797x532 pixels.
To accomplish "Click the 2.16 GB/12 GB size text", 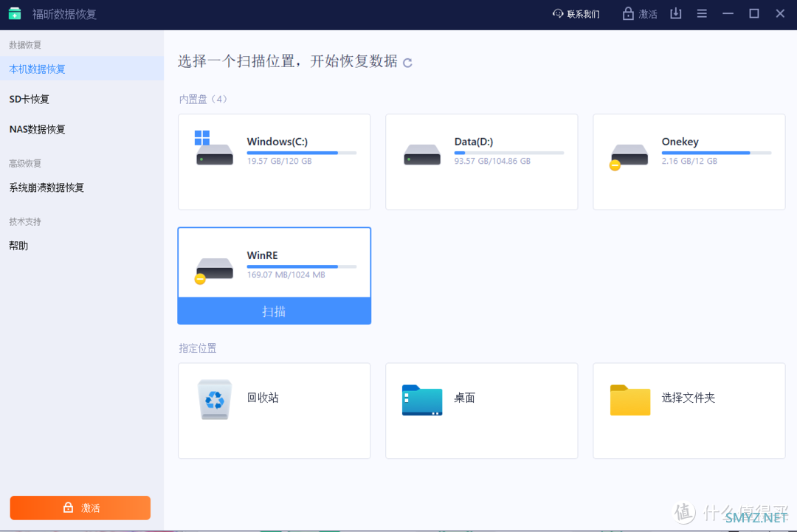I will coord(689,161).
